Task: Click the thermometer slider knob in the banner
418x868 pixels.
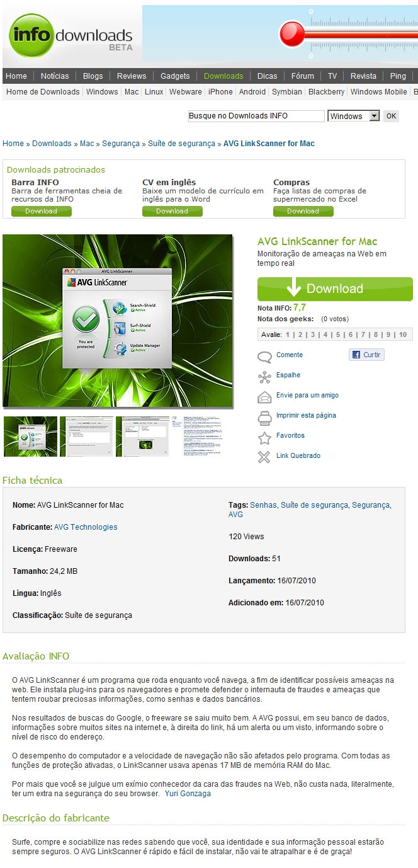Action: (x=292, y=33)
